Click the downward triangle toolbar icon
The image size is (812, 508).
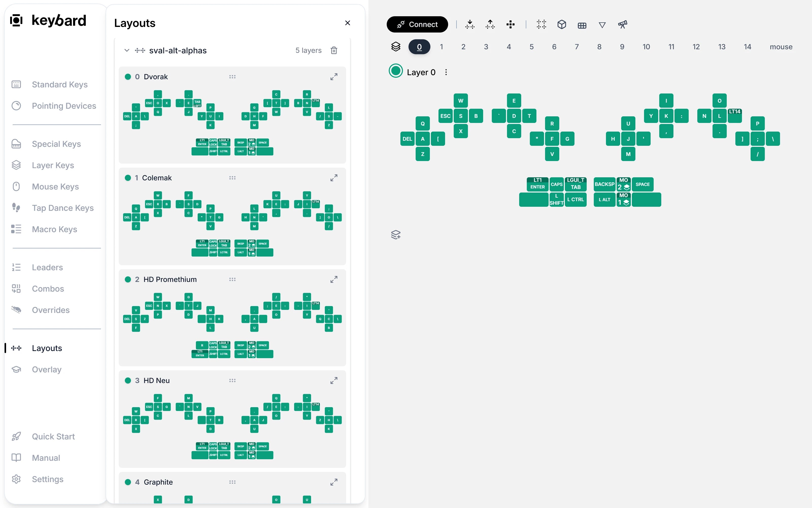pos(602,25)
